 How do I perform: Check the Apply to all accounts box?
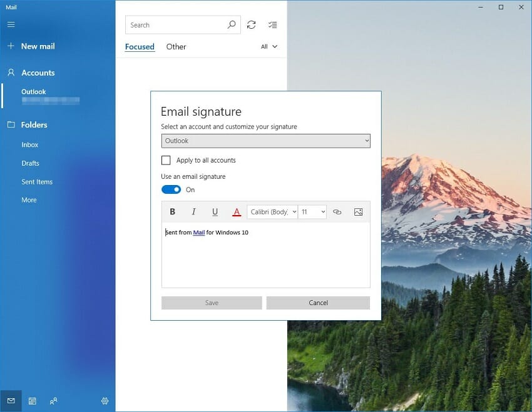click(x=166, y=161)
